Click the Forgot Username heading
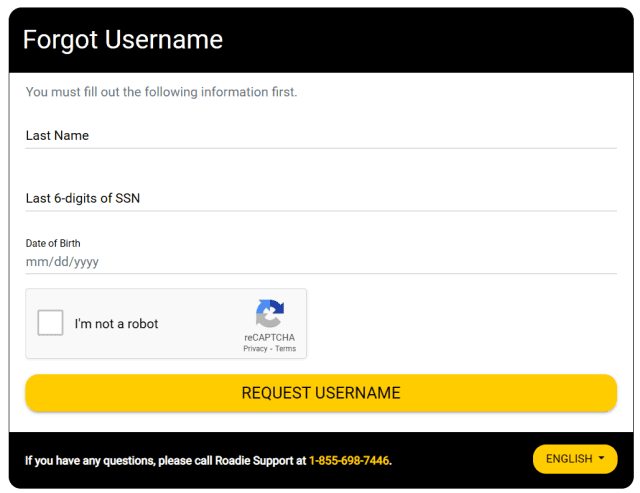Screen dimensions: 640x493 [123, 40]
